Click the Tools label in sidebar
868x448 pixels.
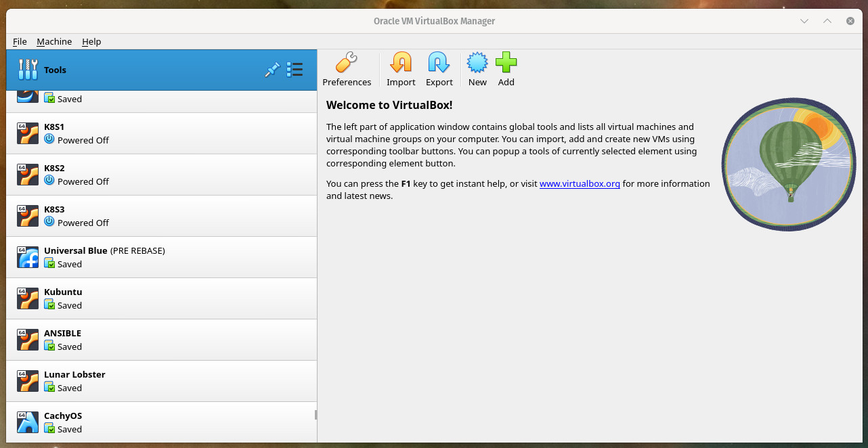click(55, 70)
